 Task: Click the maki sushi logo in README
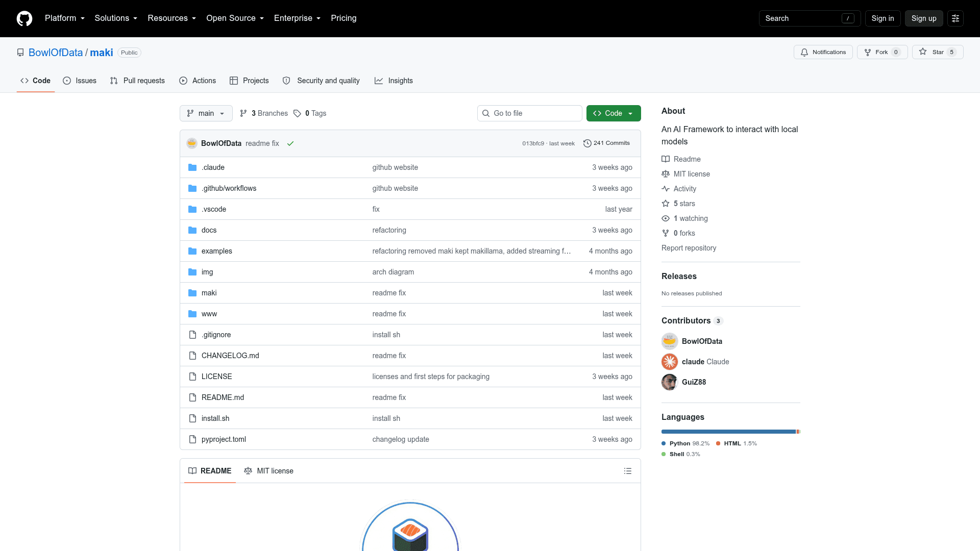click(x=410, y=527)
